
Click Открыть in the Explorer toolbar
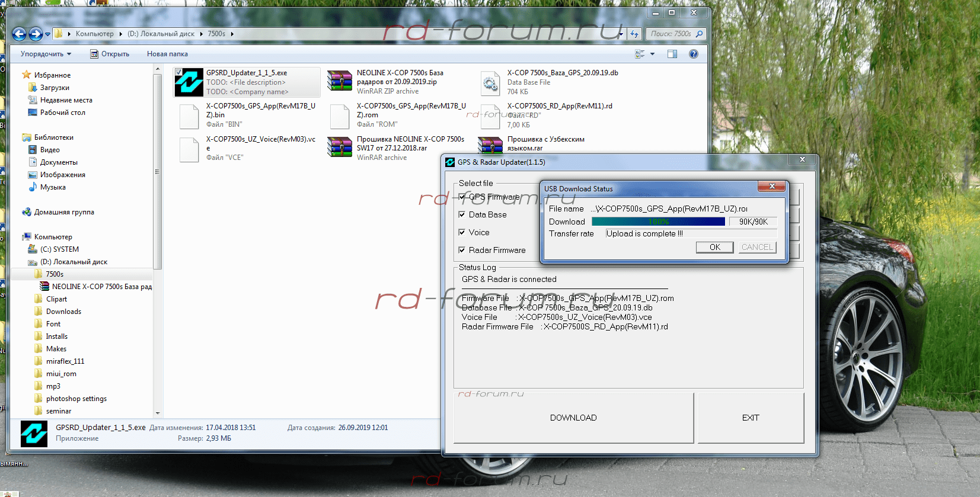[110, 54]
